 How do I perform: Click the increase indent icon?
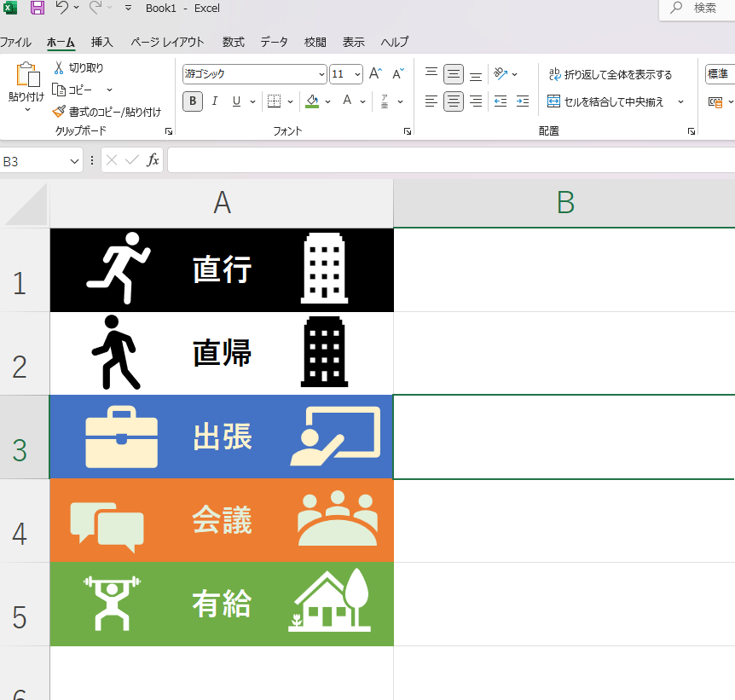(522, 101)
